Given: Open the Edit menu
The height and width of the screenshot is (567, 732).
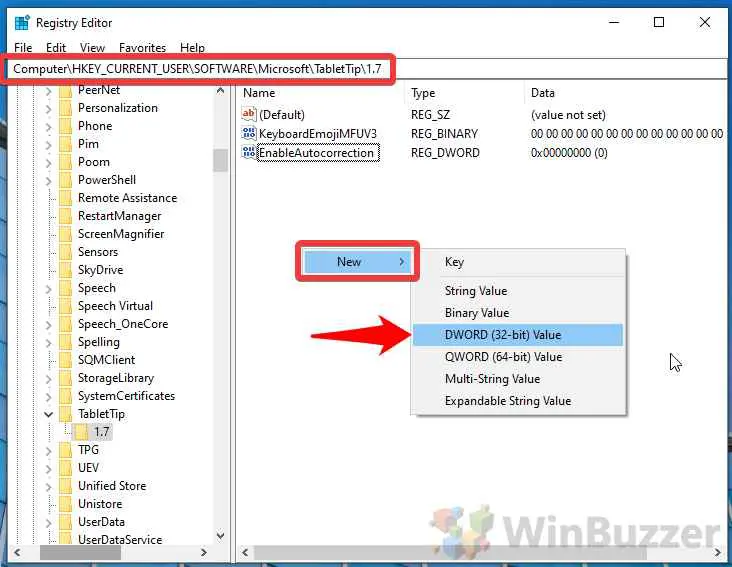Looking at the screenshot, I should tap(56, 48).
